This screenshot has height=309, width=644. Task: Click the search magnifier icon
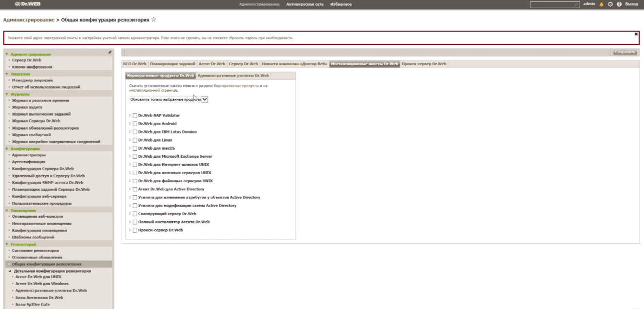(577, 4)
